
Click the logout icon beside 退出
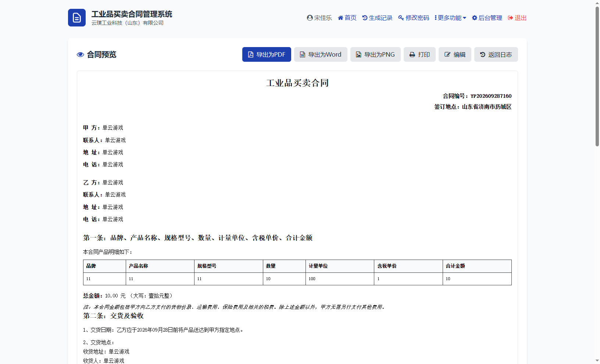pos(511,18)
